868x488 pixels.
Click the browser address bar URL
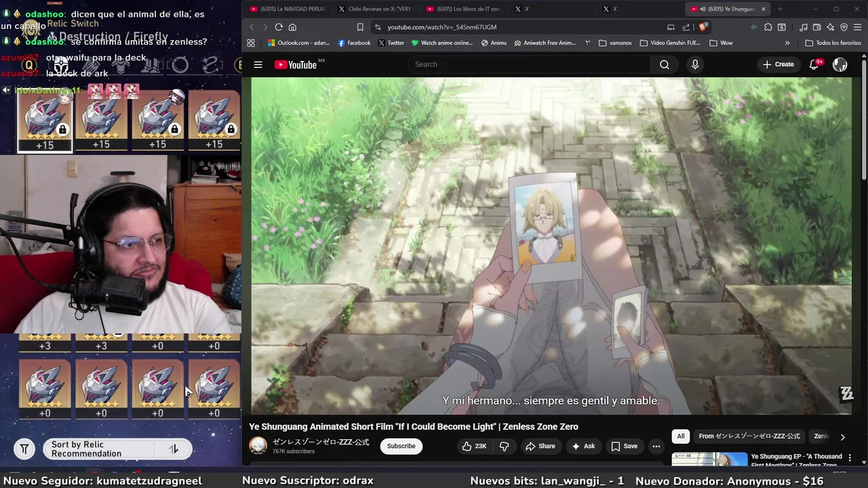click(x=442, y=27)
